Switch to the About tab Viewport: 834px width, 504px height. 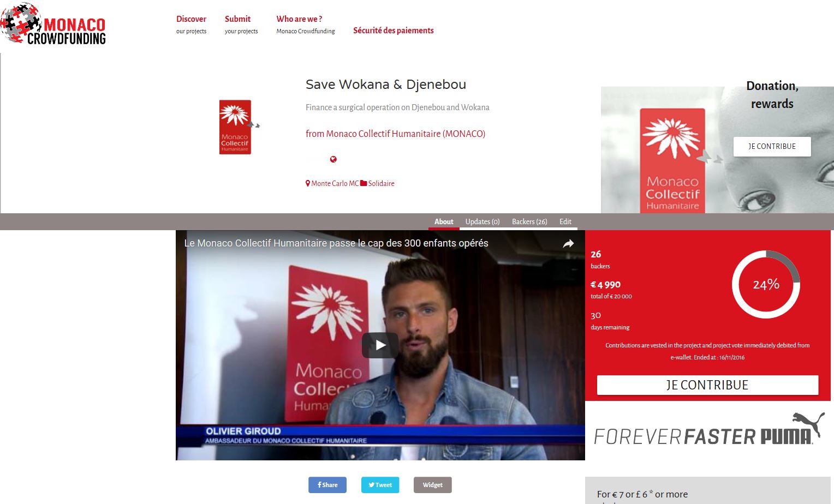pyautogui.click(x=444, y=221)
